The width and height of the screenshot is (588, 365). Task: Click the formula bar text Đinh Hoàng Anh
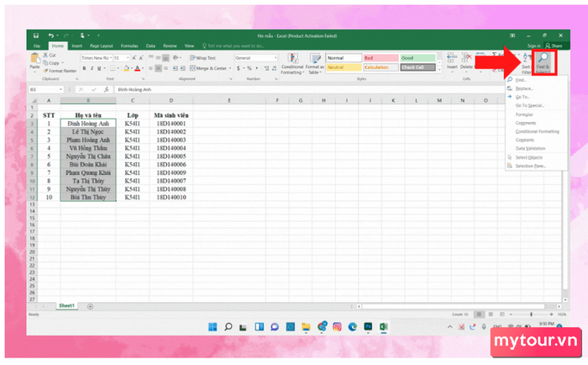134,89
